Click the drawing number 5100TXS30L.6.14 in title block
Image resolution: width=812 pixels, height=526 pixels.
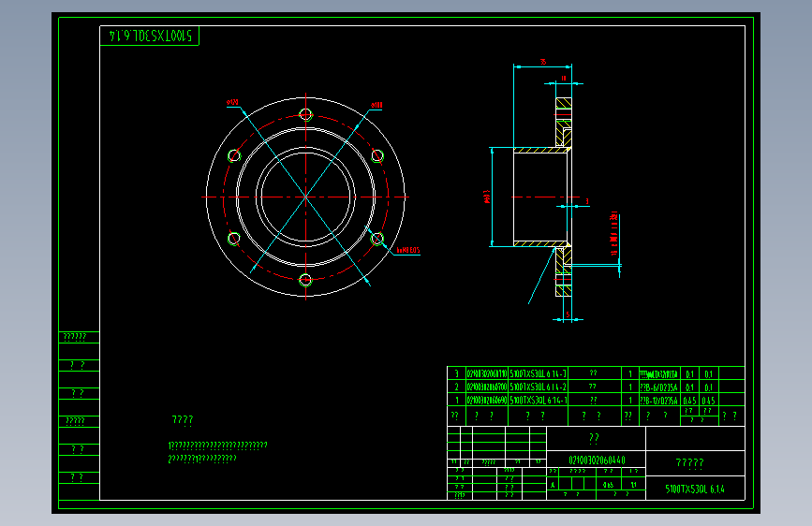695,489
